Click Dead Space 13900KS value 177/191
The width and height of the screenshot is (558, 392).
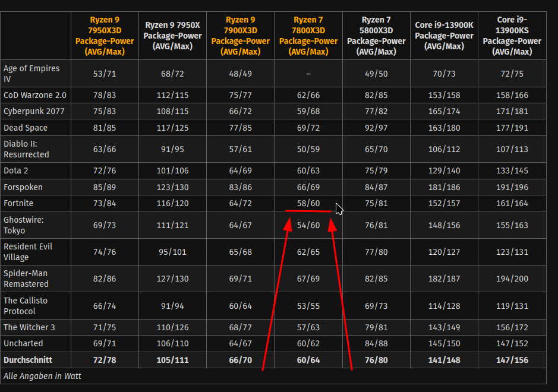pyautogui.click(x=512, y=128)
